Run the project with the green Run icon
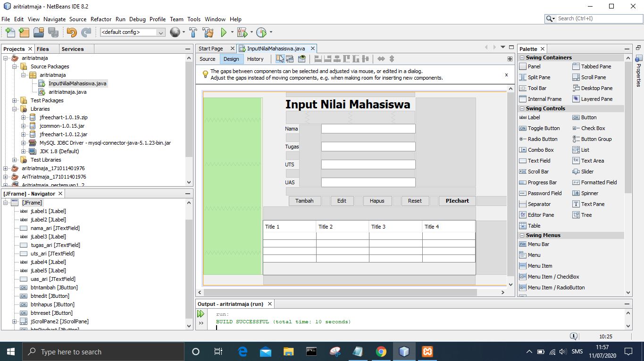The image size is (644, 361). tap(223, 32)
